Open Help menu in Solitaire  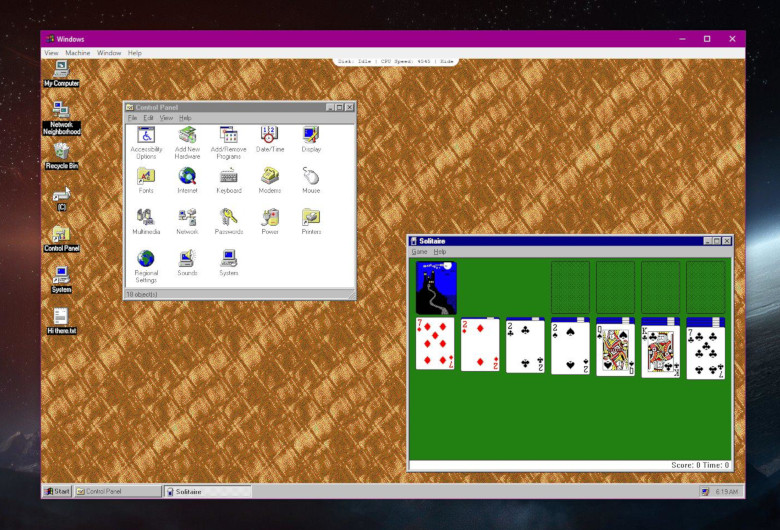(x=440, y=252)
